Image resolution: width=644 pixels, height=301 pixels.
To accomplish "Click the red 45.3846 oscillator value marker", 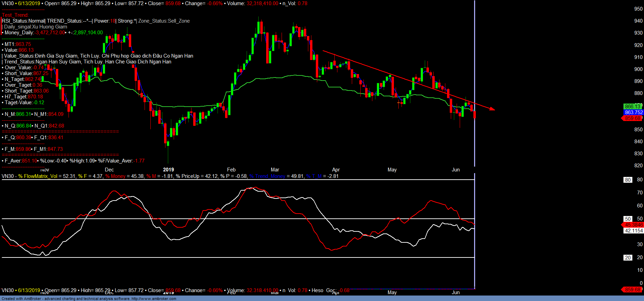I will 633,225.
